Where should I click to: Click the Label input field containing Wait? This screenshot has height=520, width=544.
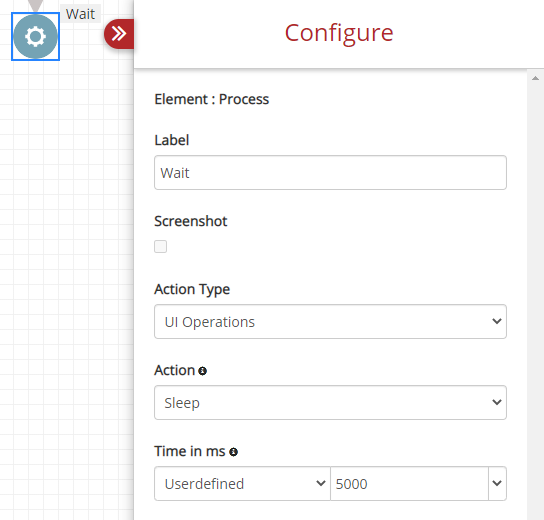coord(330,172)
